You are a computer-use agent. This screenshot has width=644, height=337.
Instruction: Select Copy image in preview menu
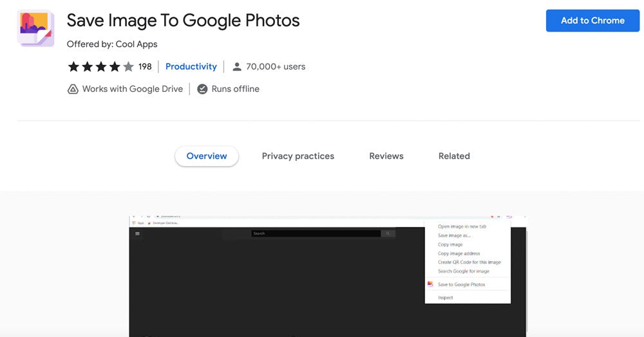click(450, 244)
